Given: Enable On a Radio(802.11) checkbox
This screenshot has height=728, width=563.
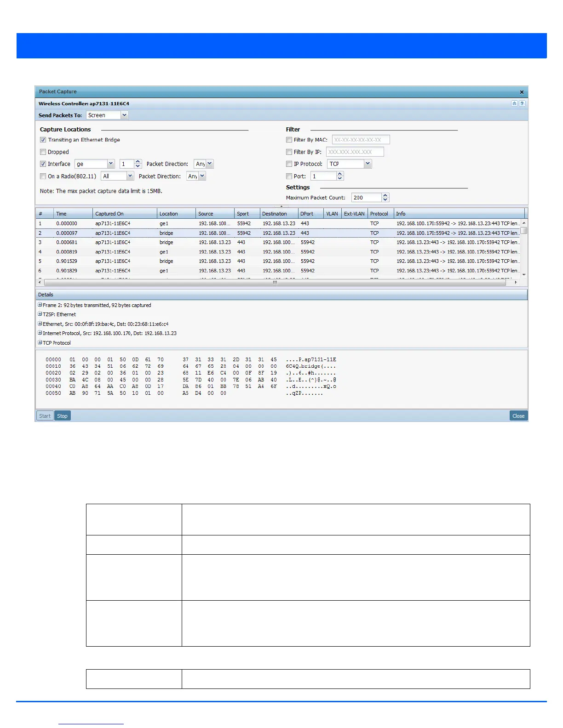Looking at the screenshot, I should [43, 176].
